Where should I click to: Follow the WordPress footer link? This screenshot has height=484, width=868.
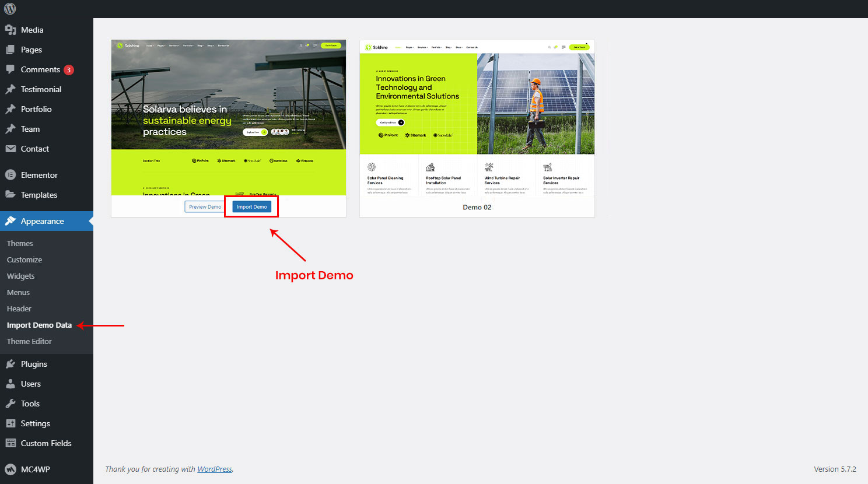click(214, 469)
